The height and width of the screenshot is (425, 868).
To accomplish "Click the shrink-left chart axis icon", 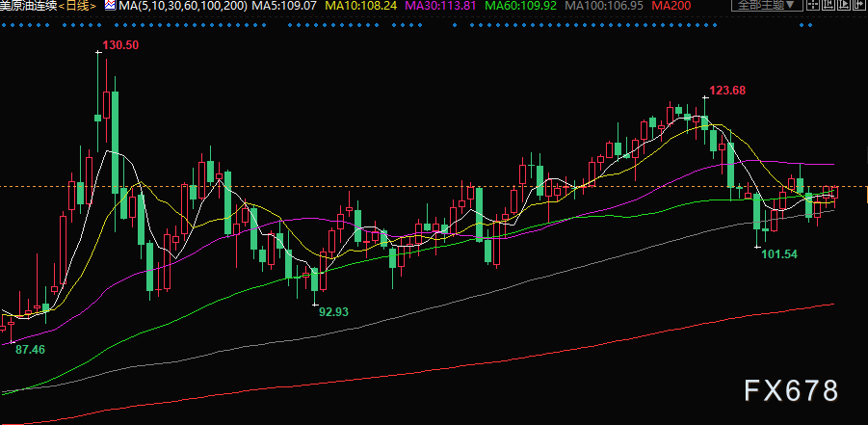I will coord(829,5).
